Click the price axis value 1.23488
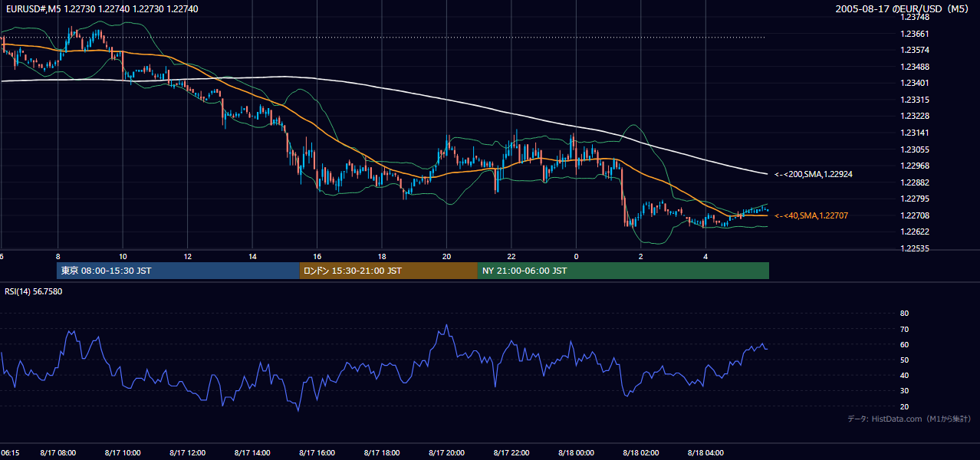This screenshot has width=980, height=460. (914, 67)
